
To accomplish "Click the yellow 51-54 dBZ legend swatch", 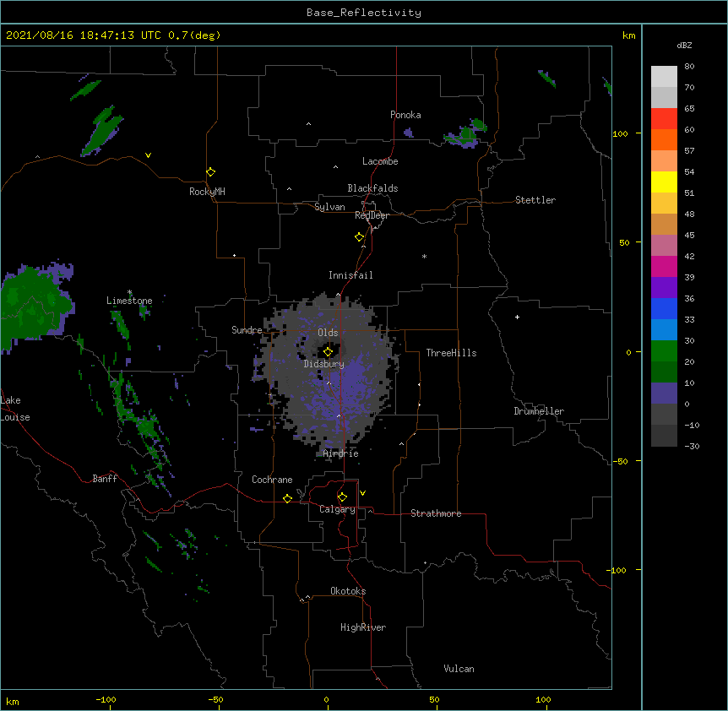I will 664,182.
